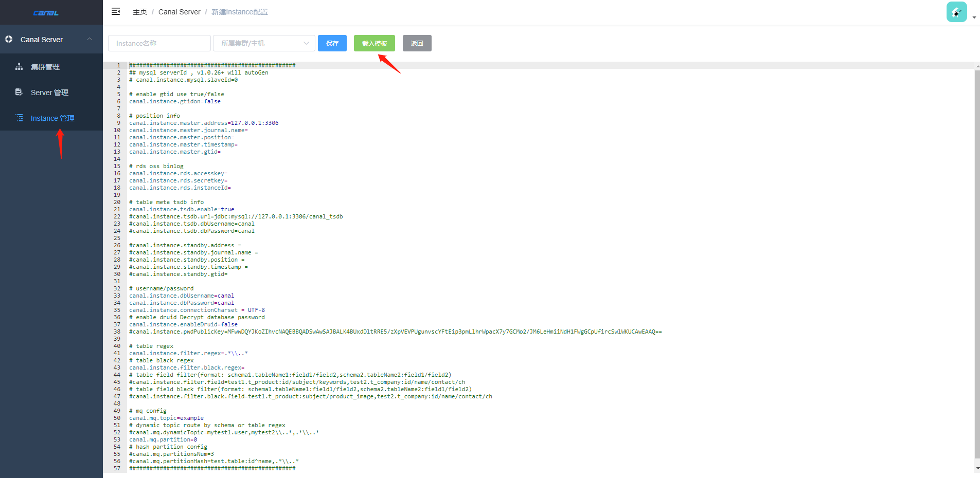Open 集群管理 menu item
The image size is (980, 478).
(51, 66)
